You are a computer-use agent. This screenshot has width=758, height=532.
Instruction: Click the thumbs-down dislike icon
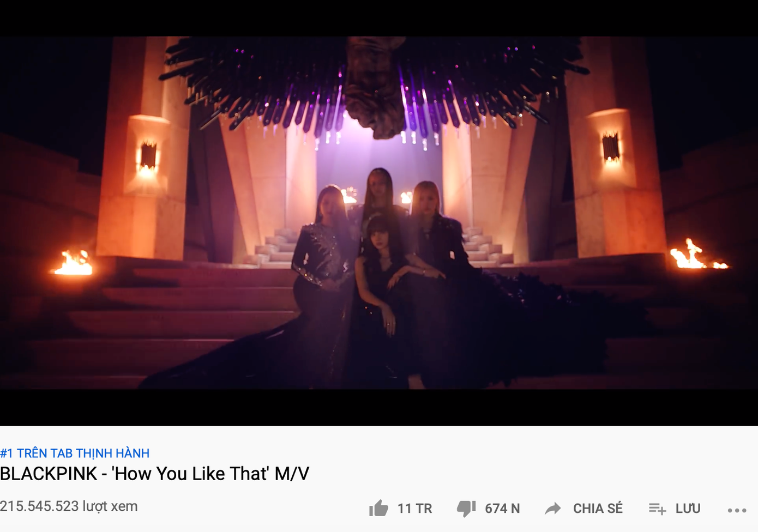[466, 508]
